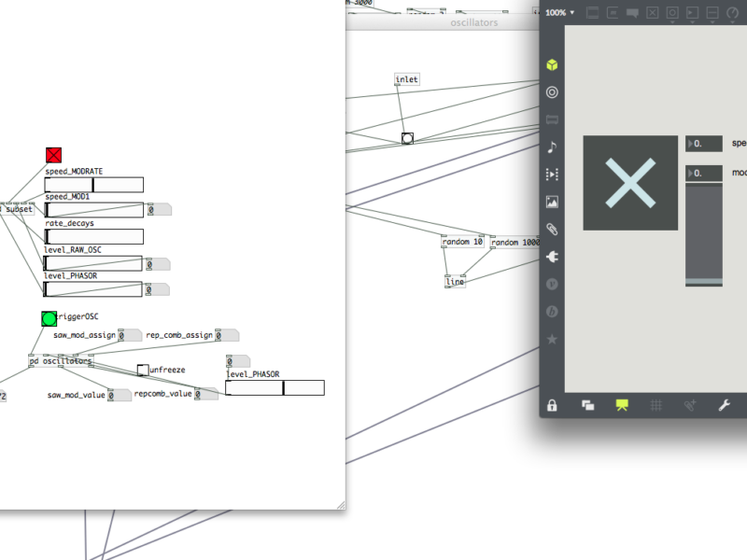Toggle the patcher lock icon
Screen dimensions: 747x560
pyautogui.click(x=553, y=405)
